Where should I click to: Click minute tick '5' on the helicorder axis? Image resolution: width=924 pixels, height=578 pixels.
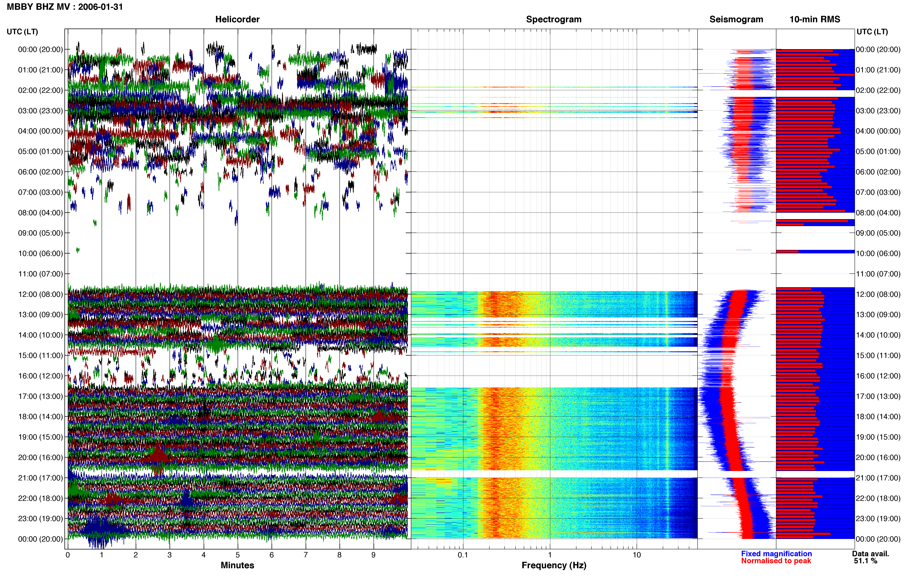pos(238,555)
